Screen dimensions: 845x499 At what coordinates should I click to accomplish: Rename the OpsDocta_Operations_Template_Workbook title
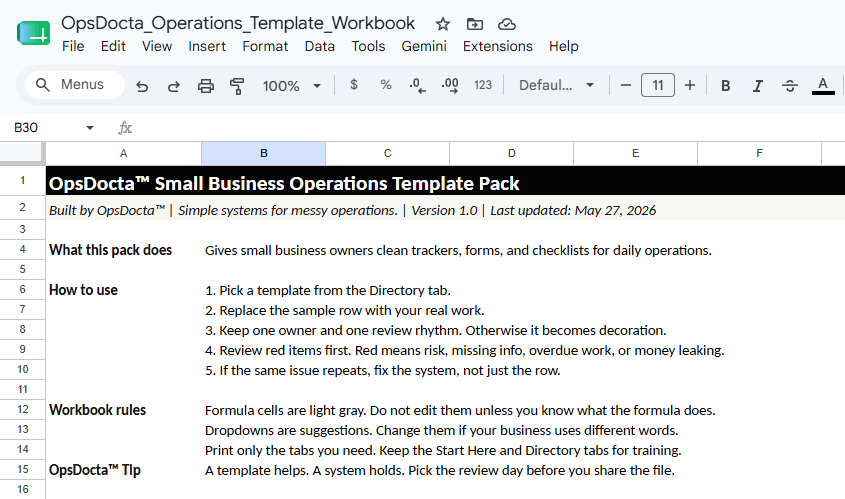pos(238,23)
